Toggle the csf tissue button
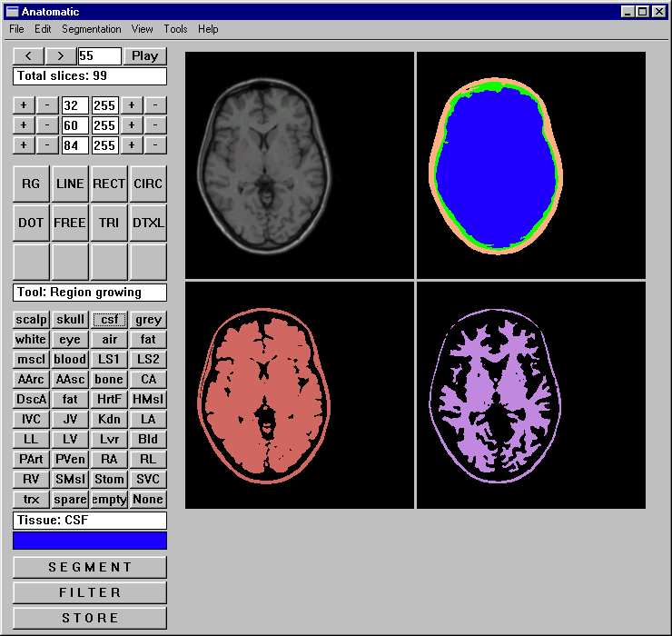The height and width of the screenshot is (636, 672). [109, 320]
